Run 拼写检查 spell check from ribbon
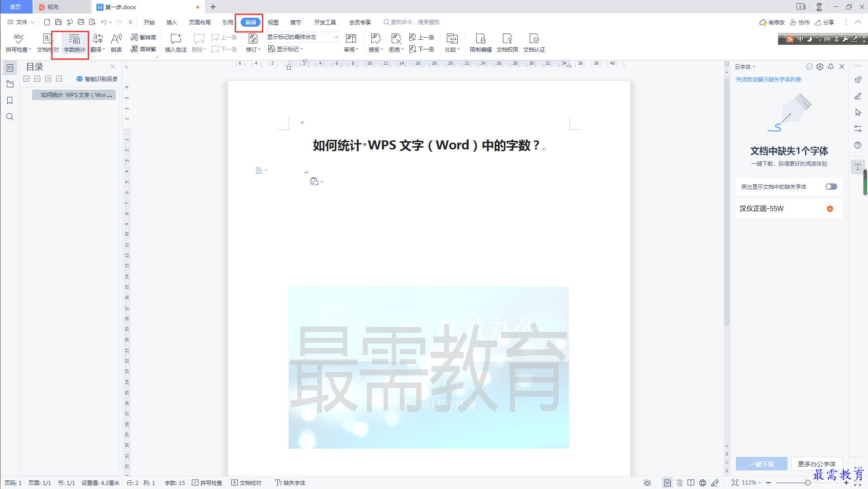The height and width of the screenshot is (489, 868). pos(19,43)
